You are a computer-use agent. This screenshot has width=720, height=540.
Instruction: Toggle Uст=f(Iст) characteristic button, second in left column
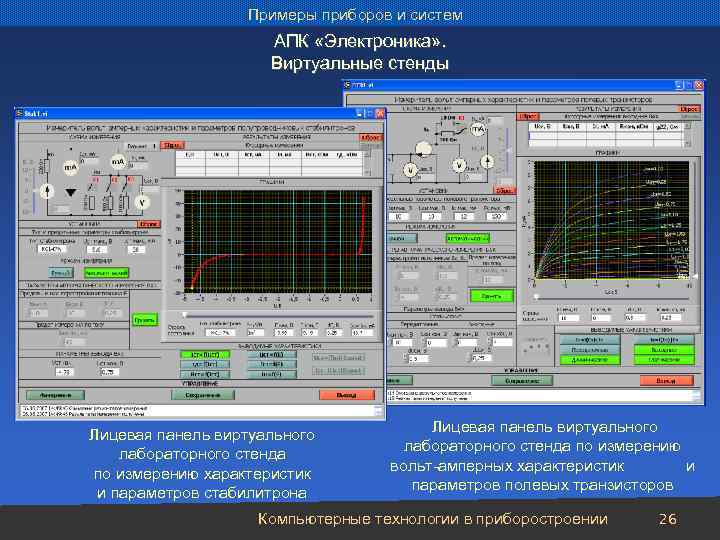tap(205, 365)
